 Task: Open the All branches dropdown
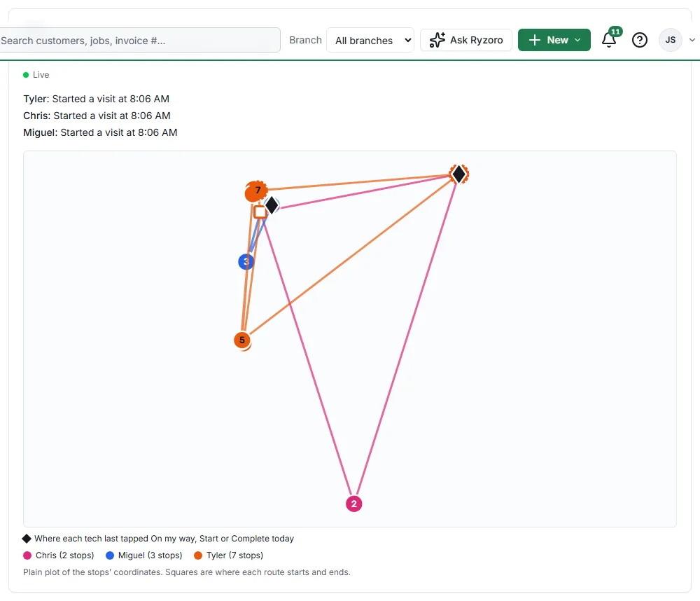(370, 40)
